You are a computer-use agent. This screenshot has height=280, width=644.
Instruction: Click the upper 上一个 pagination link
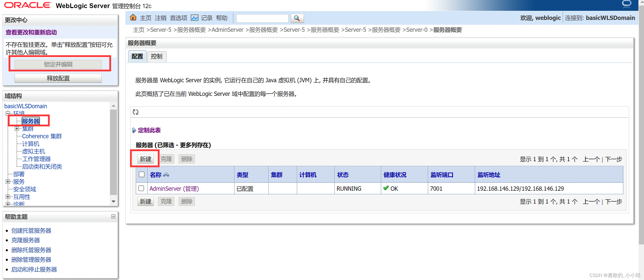coord(591,159)
